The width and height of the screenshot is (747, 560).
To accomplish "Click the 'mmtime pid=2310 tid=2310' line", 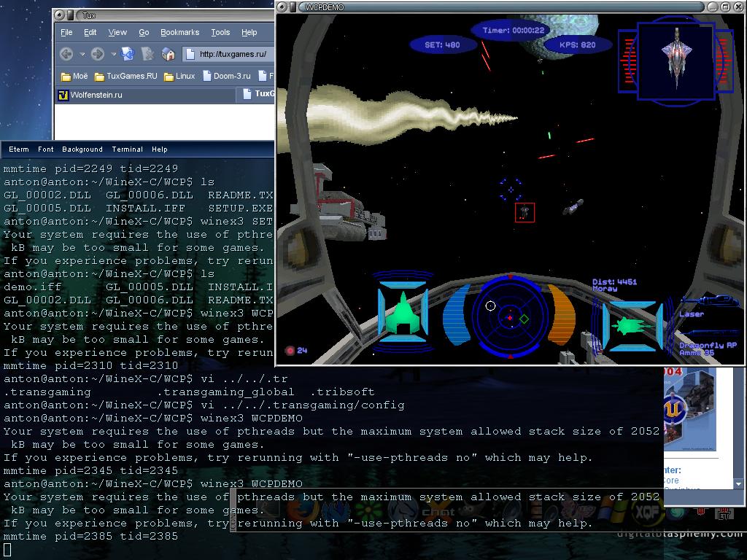I will (91, 366).
